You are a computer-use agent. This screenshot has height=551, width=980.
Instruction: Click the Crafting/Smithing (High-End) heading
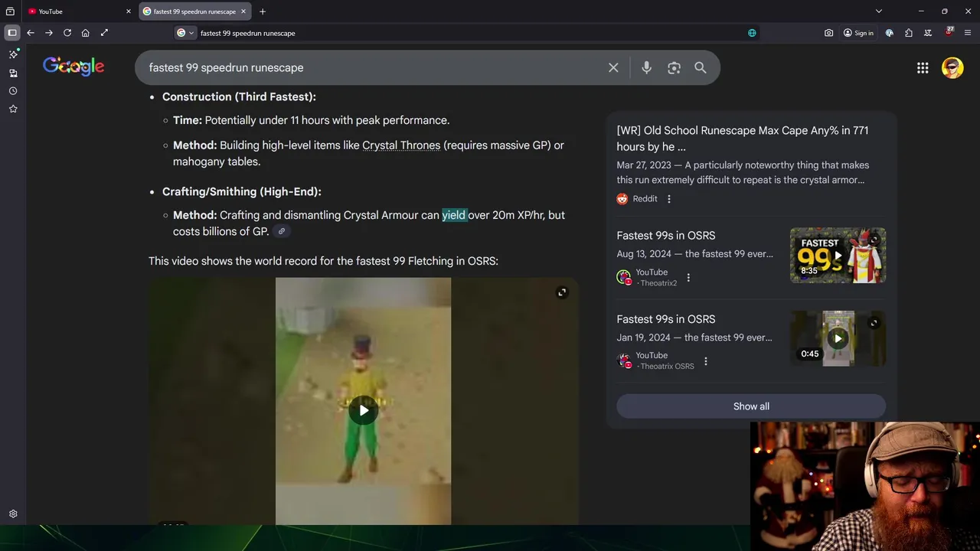(242, 191)
